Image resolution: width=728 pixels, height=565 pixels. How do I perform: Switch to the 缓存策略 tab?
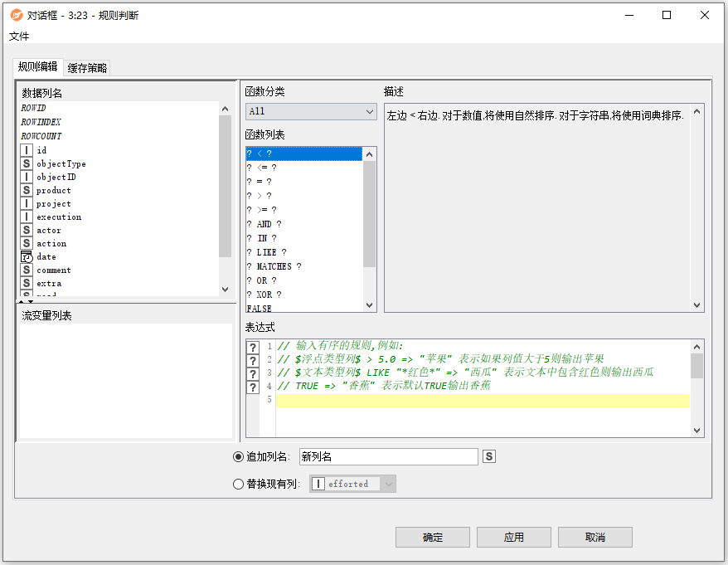[88, 68]
